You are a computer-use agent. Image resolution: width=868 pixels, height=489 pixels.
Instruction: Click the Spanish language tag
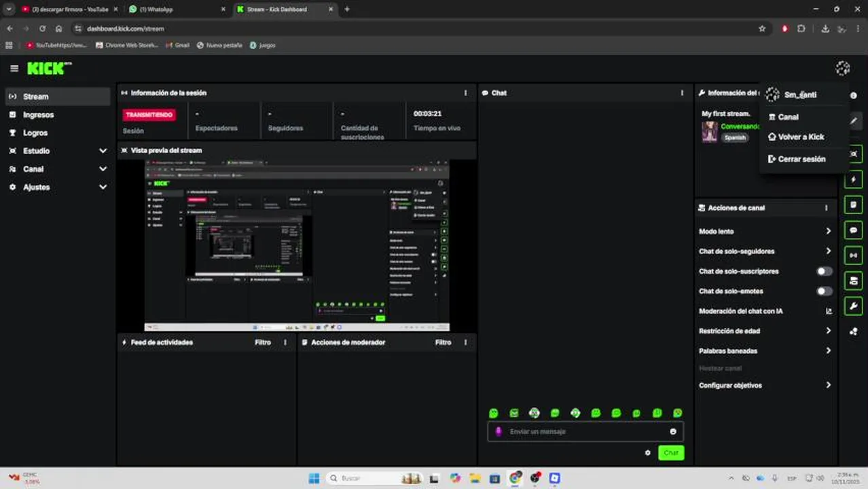tap(735, 137)
